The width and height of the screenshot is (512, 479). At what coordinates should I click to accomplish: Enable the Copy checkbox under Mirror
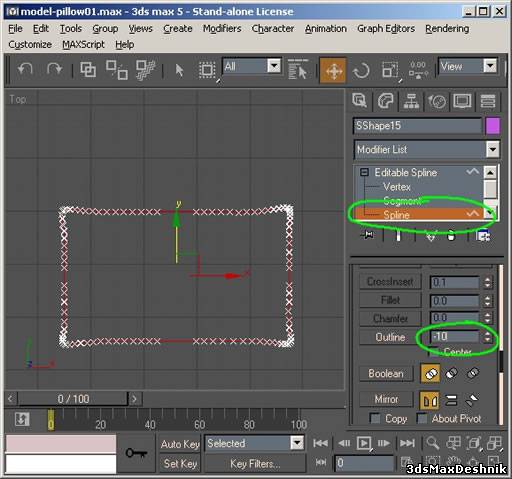375,418
